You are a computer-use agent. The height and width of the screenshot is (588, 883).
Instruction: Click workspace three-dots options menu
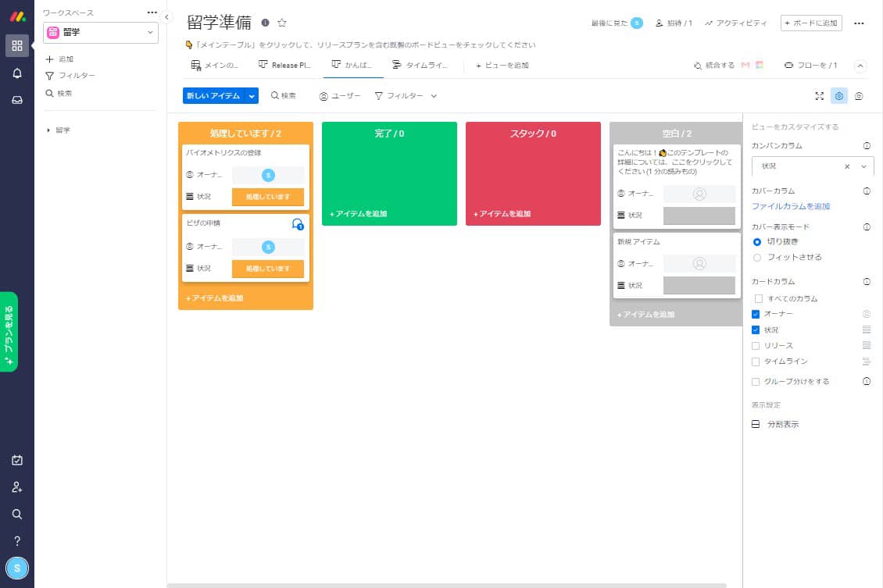click(152, 12)
